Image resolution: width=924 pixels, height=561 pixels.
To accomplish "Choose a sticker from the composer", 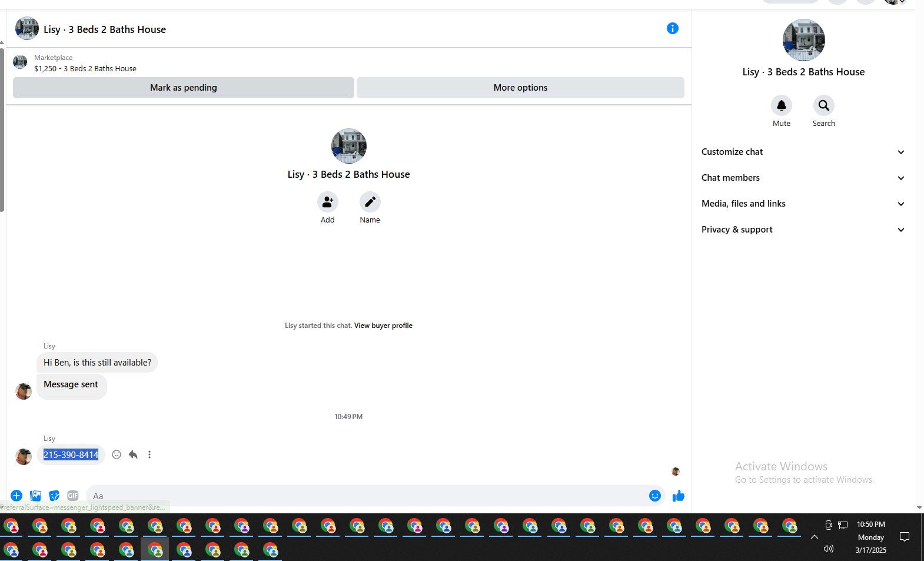I will point(54,496).
